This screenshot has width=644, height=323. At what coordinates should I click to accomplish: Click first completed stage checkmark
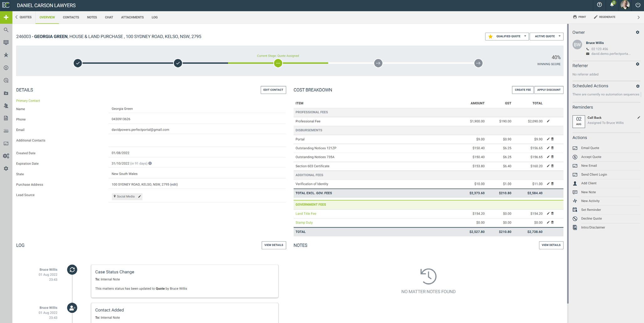[x=78, y=63]
